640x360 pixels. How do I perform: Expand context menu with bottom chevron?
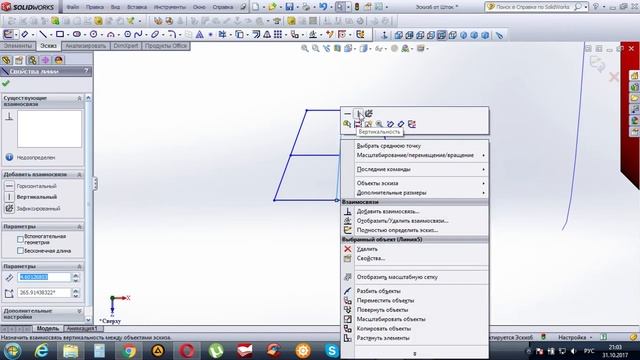[415, 354]
